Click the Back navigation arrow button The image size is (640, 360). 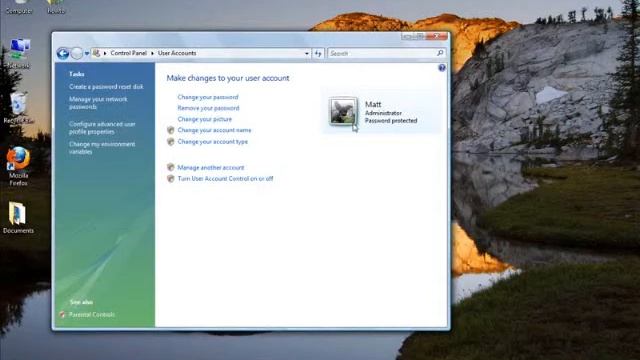(x=63, y=53)
